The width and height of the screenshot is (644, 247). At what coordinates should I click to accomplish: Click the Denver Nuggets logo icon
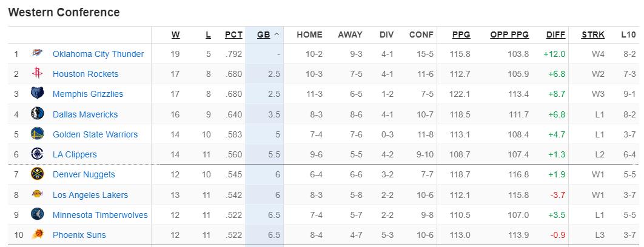(x=37, y=174)
